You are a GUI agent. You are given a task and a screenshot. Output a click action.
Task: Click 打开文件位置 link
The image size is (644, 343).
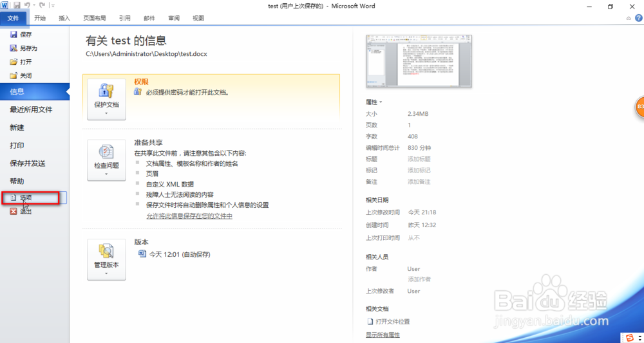388,322
